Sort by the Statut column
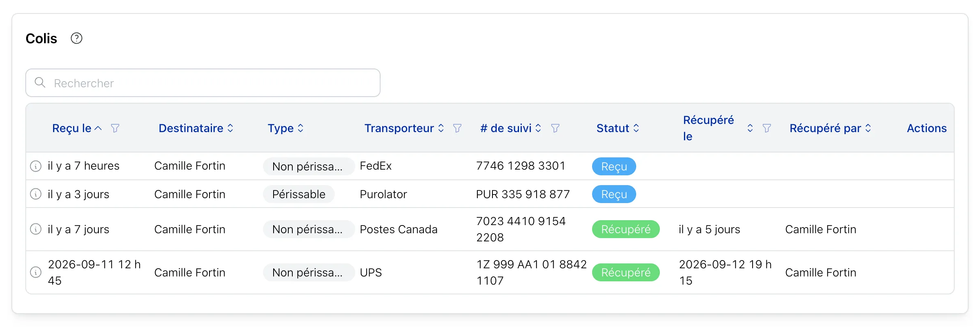Screen dimensions: 980x327 (618, 128)
